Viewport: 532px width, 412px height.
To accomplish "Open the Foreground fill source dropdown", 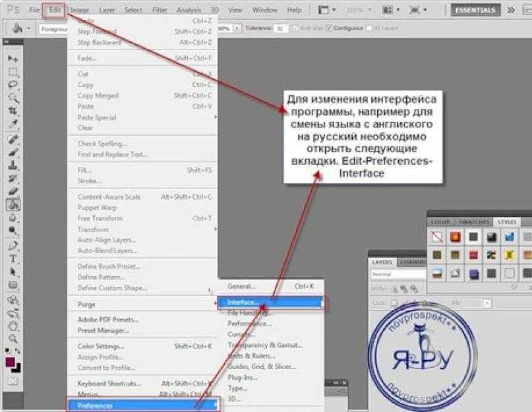I will (53, 29).
